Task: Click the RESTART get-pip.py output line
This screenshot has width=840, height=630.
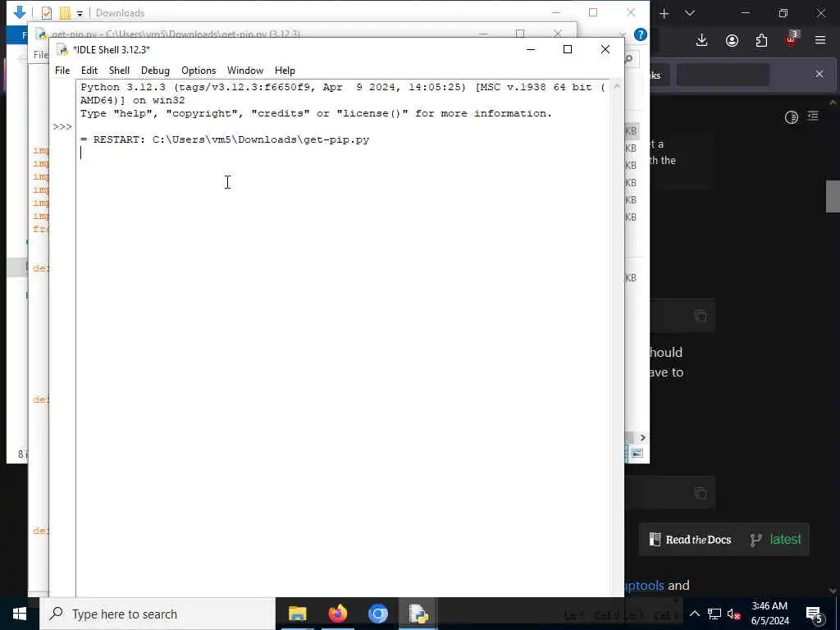Action: (225, 139)
